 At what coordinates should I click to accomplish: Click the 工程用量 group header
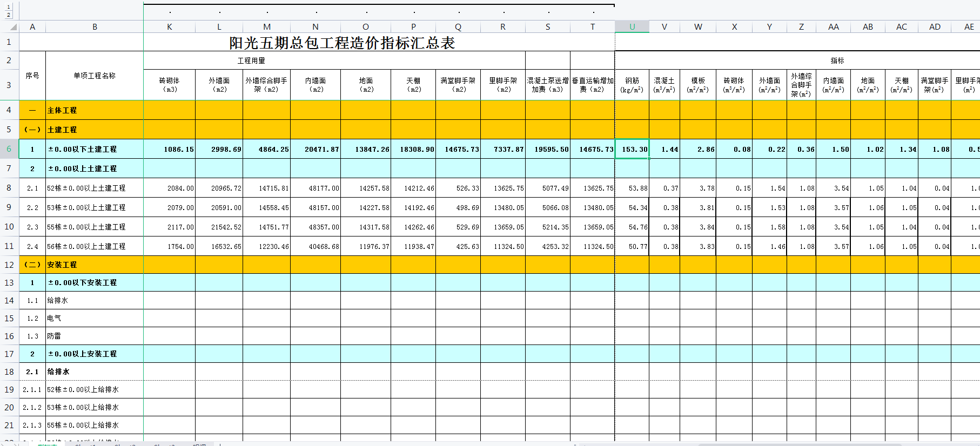(251, 60)
